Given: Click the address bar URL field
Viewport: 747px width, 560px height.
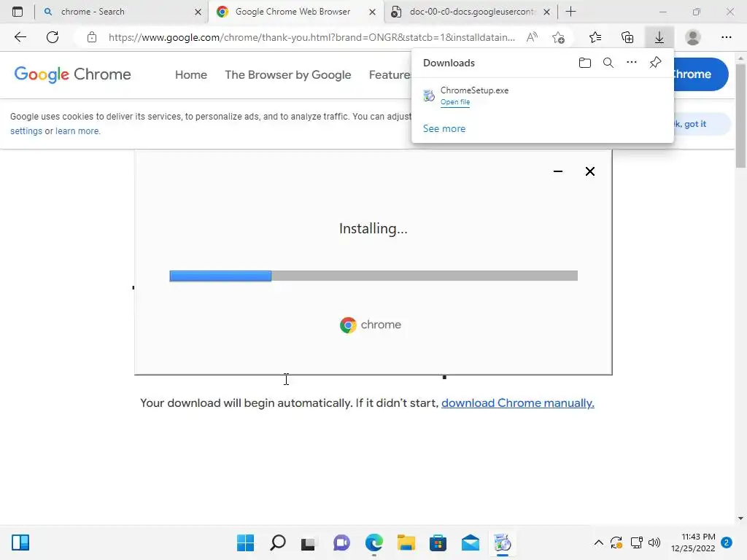Looking at the screenshot, I should click(x=311, y=37).
